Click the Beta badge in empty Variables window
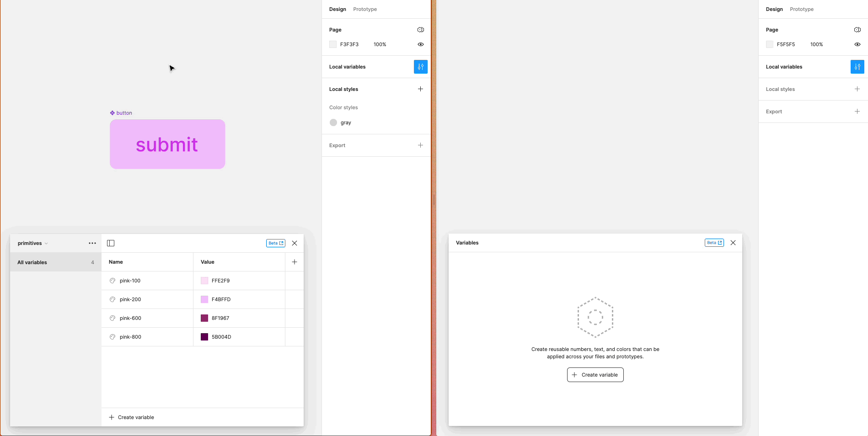 tap(714, 243)
